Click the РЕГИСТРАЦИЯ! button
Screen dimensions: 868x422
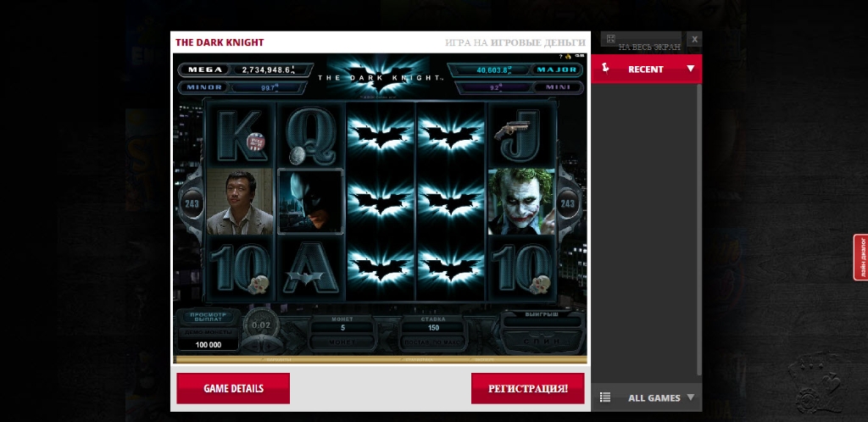[x=527, y=388]
